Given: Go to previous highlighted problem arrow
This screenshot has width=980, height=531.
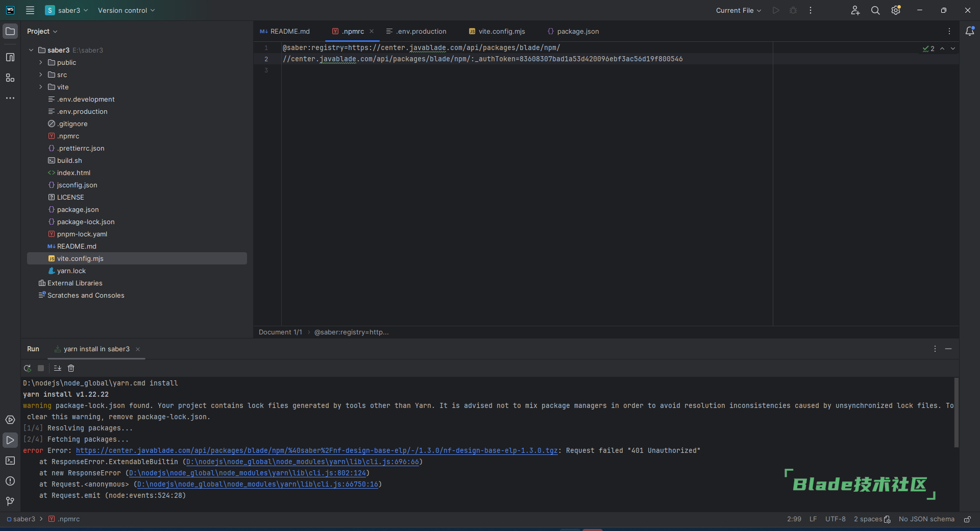Looking at the screenshot, I should 942,49.
